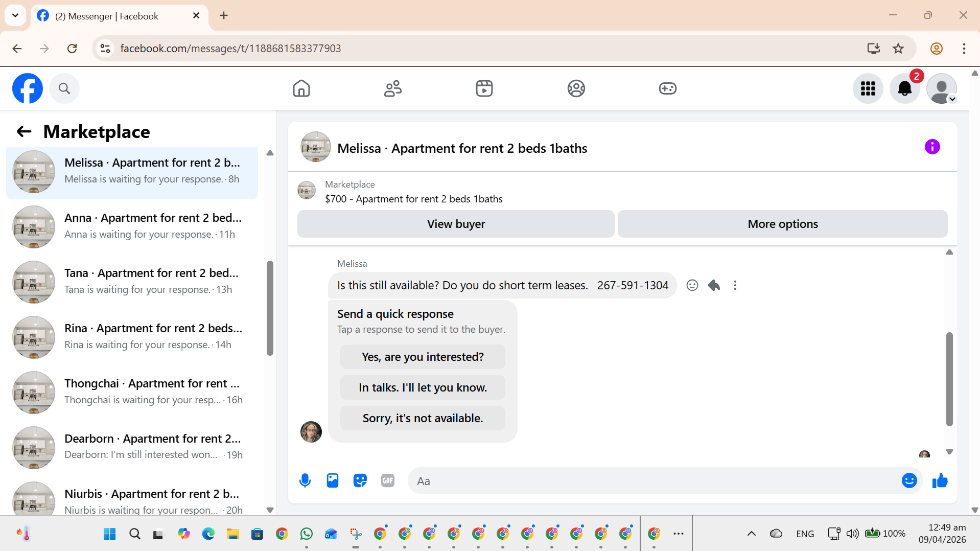Go back in browser history
The height and width of the screenshot is (551, 980).
coord(17,49)
